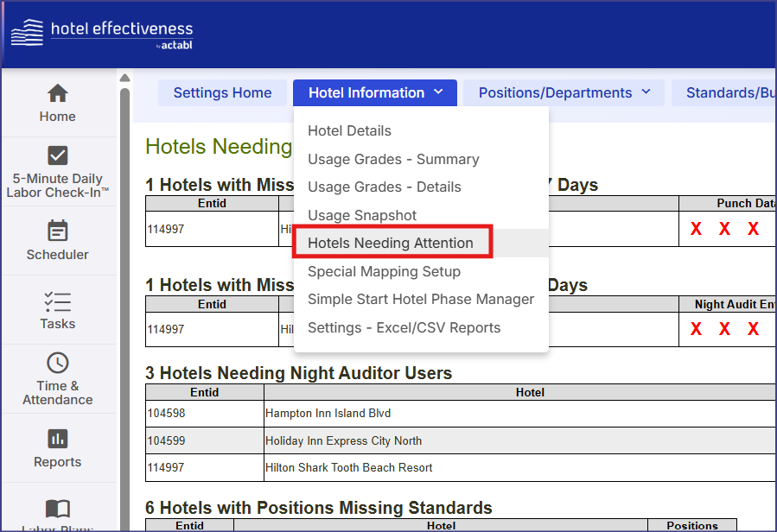
Task: Select Hotel Details from the menu
Action: pos(349,131)
